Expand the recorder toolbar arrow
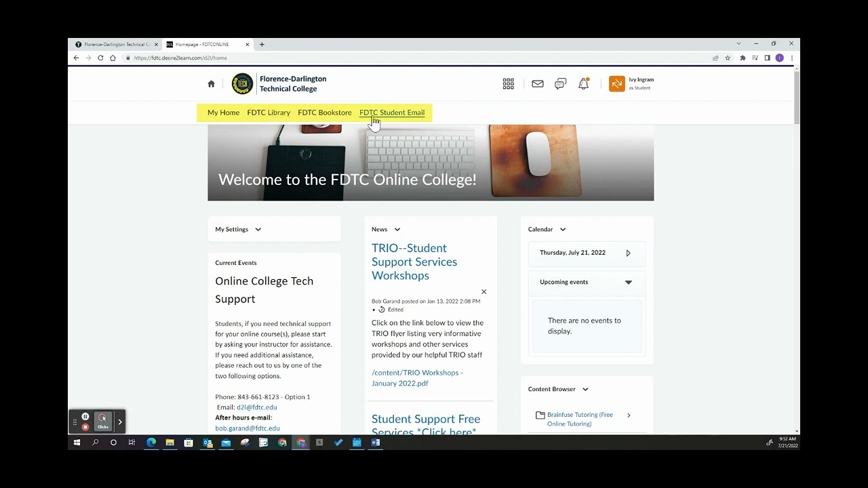The image size is (868, 488). pyautogui.click(x=120, y=422)
